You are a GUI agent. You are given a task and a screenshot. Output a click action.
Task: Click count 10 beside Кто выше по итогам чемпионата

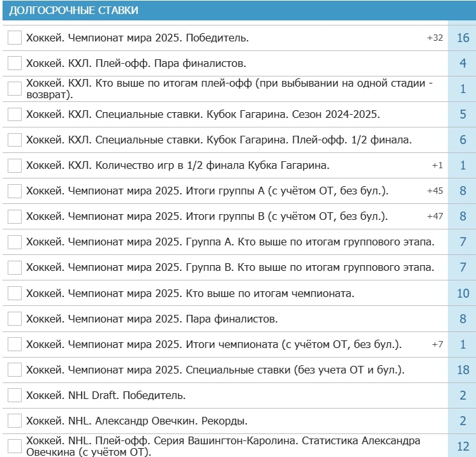pos(463,293)
